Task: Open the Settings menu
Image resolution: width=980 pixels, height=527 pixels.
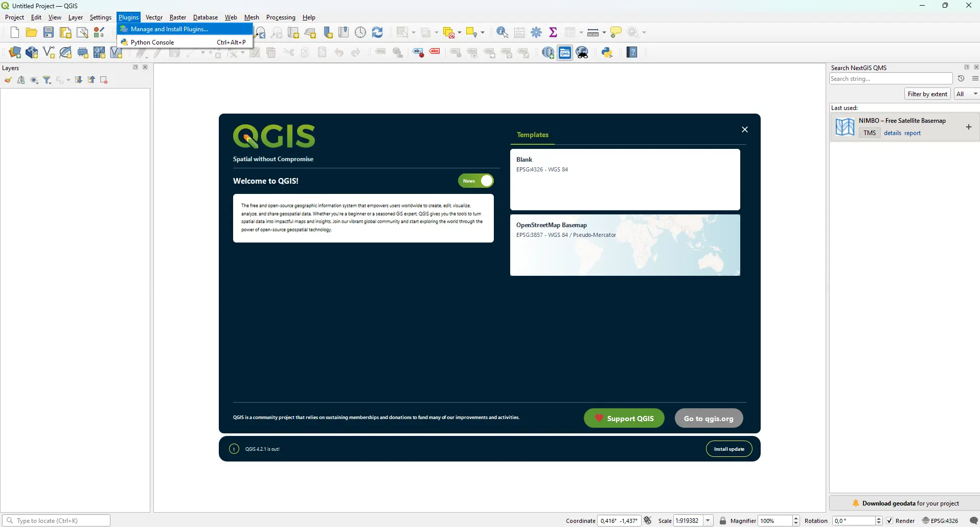Action: tap(101, 17)
